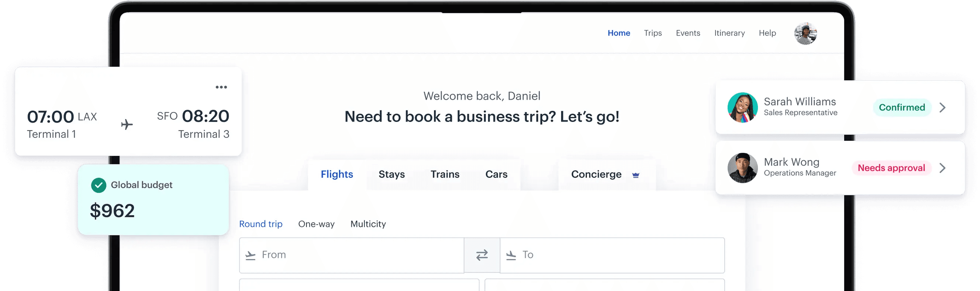Open the Itinerary navigation link
This screenshot has height=291, width=980.
[x=729, y=33]
